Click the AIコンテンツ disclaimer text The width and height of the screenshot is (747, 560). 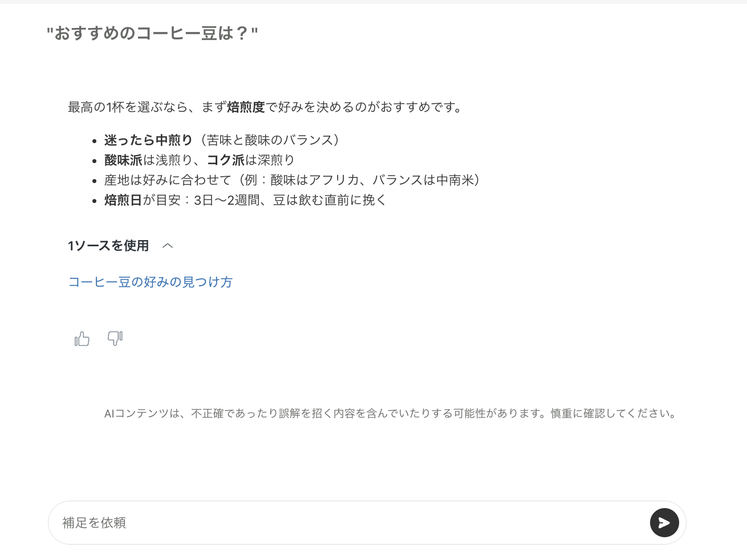(x=392, y=413)
